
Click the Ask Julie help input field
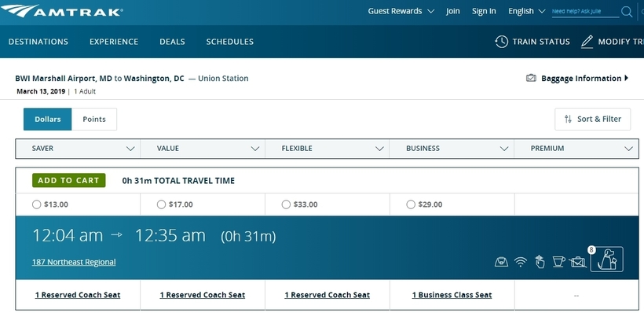coord(585,12)
